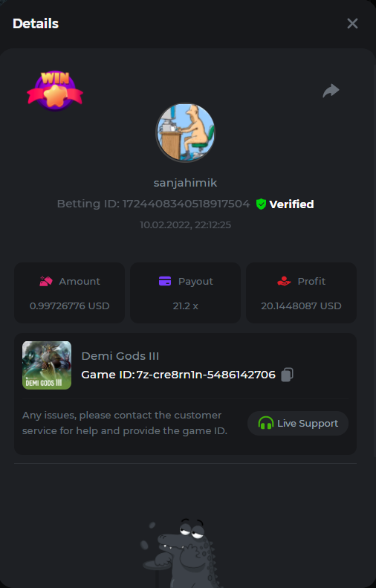This screenshot has width=376, height=588.
Task: Click the 20.1448087 USD profit value
Action: click(x=301, y=306)
